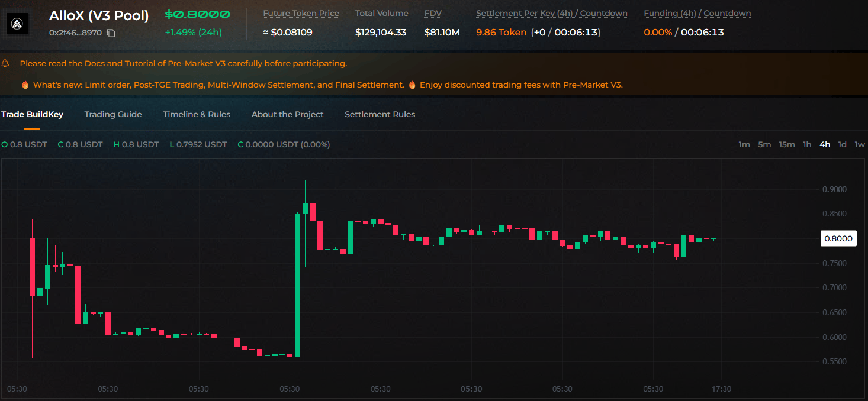Select the Trade BuildKey tab

(x=32, y=114)
